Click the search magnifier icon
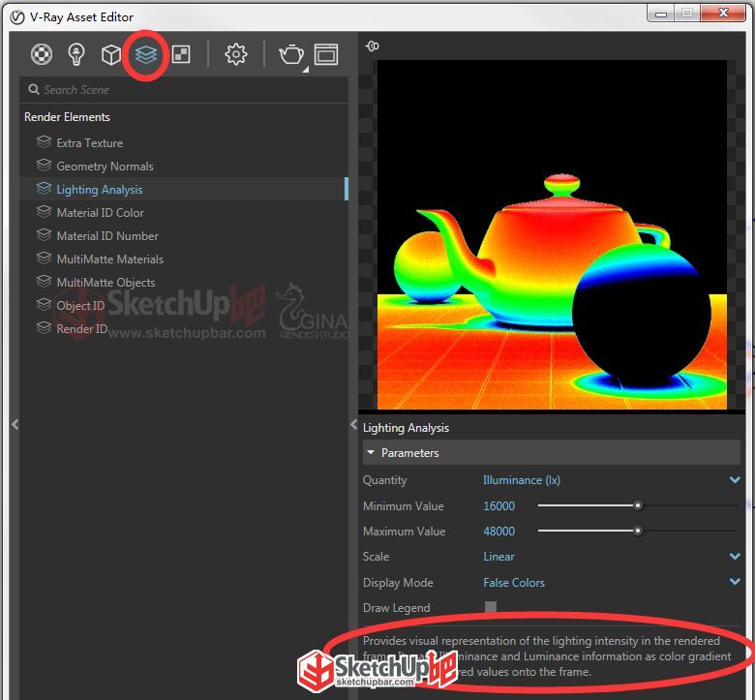755x700 pixels. (x=33, y=90)
